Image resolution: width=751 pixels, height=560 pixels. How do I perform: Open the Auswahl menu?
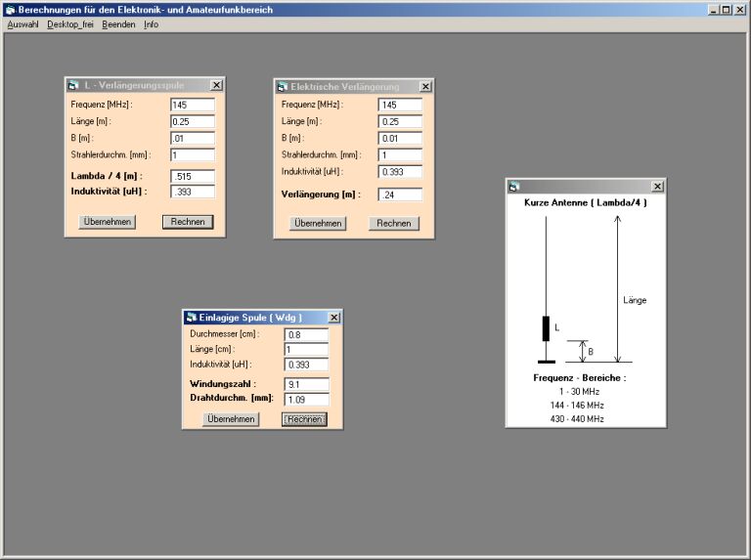tap(22, 24)
